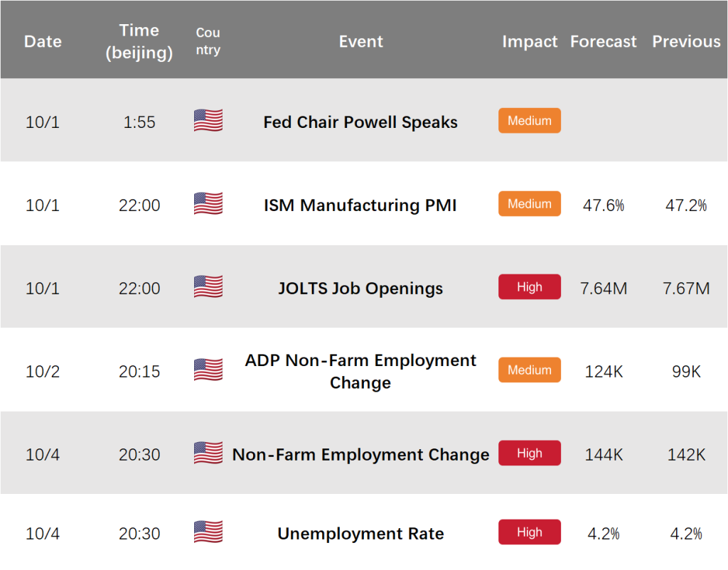Click the Forecast column header
Screen dimensions: 728x570
point(603,41)
